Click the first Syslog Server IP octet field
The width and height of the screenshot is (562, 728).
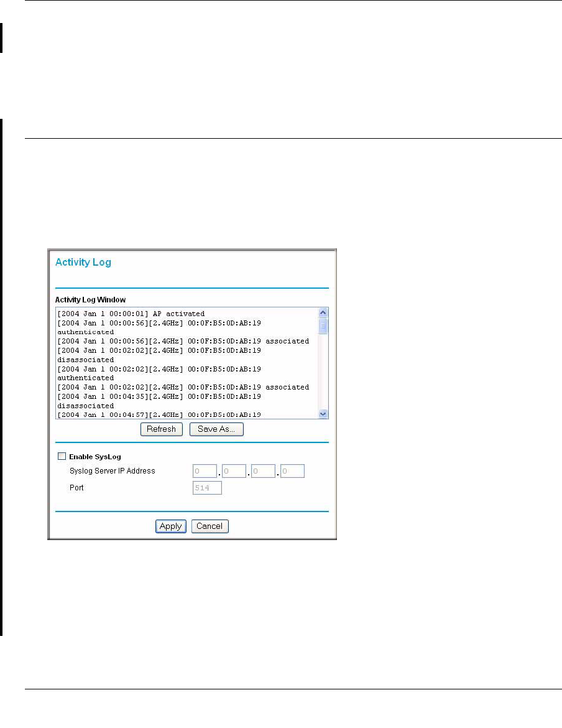pos(205,471)
